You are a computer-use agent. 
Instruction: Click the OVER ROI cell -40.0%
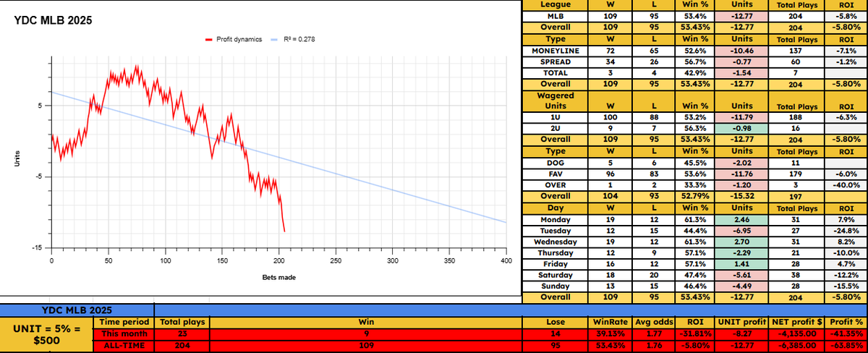[847, 185]
